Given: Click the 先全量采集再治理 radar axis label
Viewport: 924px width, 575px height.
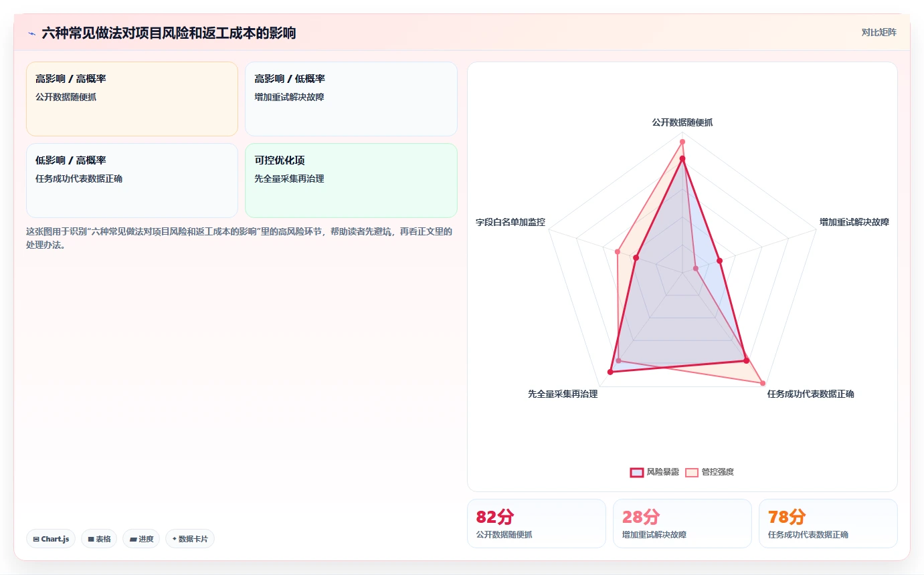Looking at the screenshot, I should 563,394.
